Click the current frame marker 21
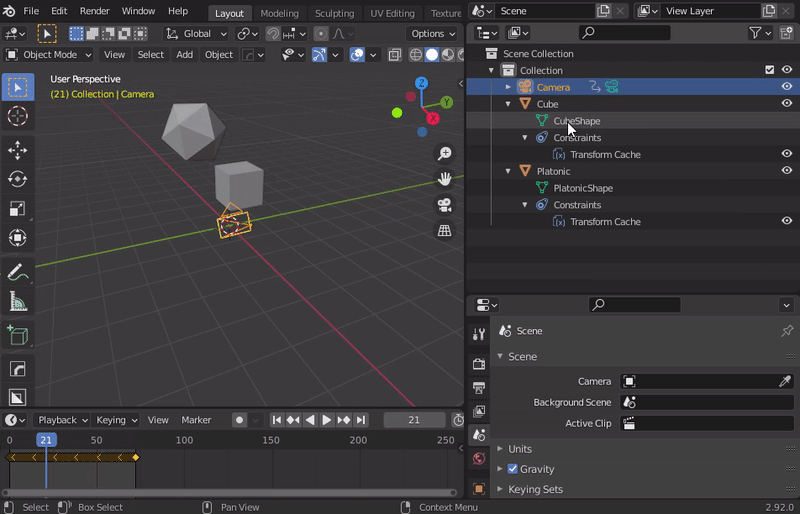The image size is (800, 514). [x=46, y=440]
